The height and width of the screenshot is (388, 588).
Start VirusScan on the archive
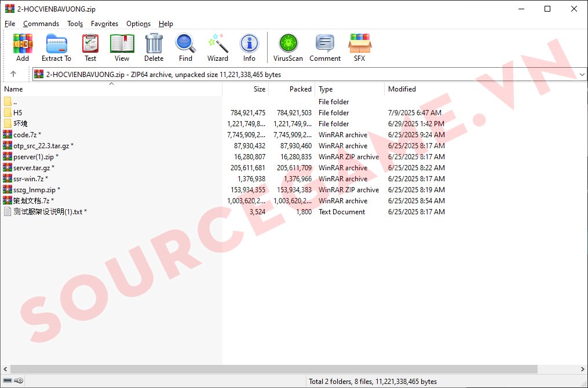288,47
